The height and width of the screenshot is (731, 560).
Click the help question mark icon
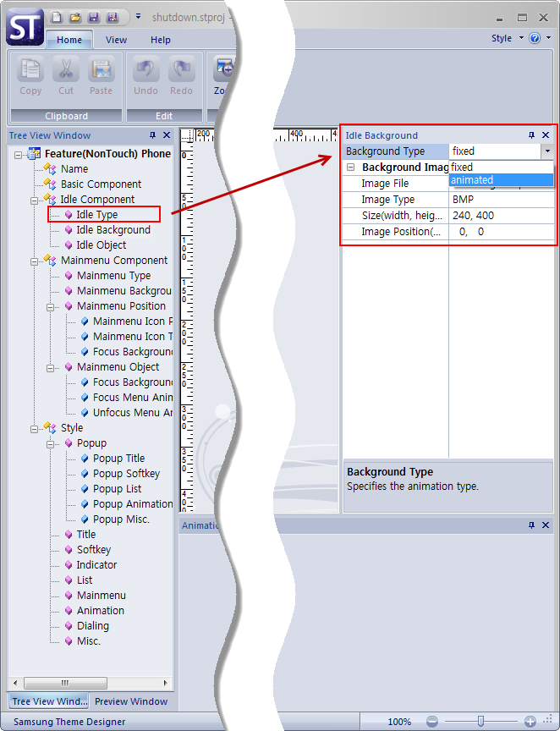[x=535, y=38]
